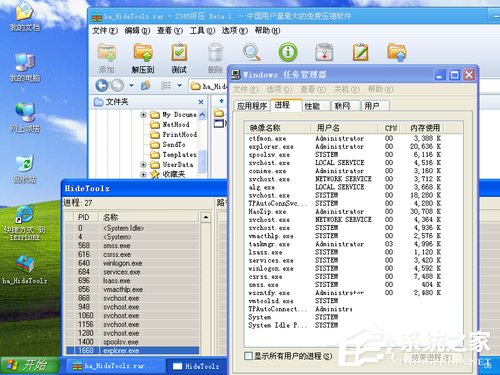Sort by User Name (用户名) column
Viewport: 500px width, 375px height.
point(344,128)
